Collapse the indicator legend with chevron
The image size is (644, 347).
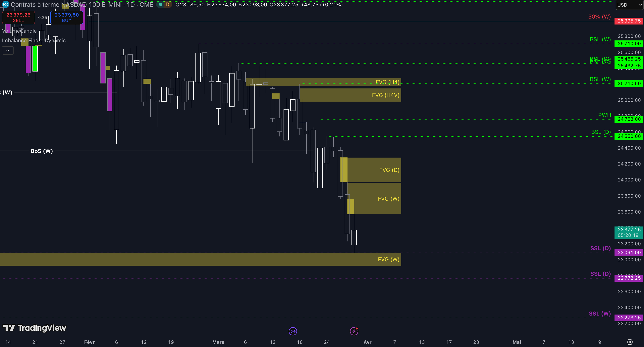pos(8,51)
